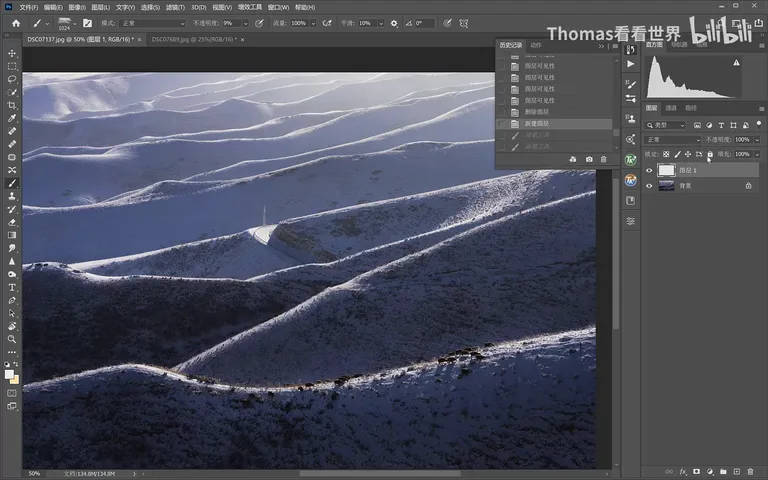Image resolution: width=768 pixels, height=480 pixels.
Task: Switch to DSC07689.jpg document tab
Action: pyautogui.click(x=194, y=39)
